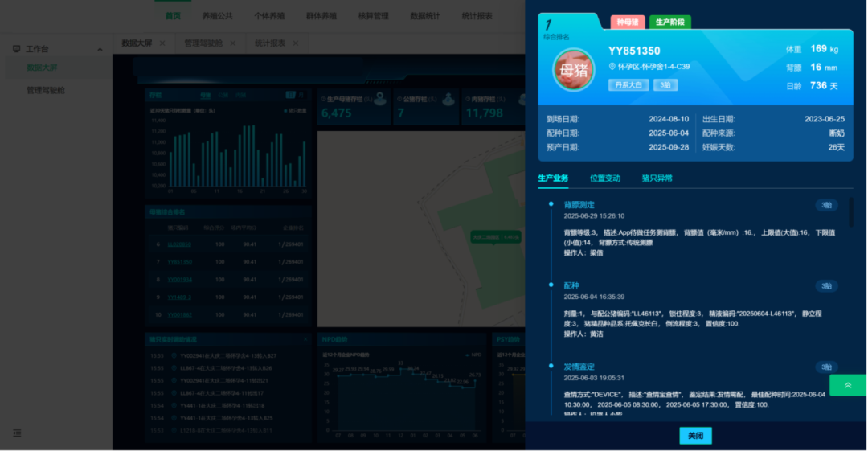Click the pin icon on the YY441-1 转入B25 row
This screenshot has height=451, width=868.
point(174,418)
